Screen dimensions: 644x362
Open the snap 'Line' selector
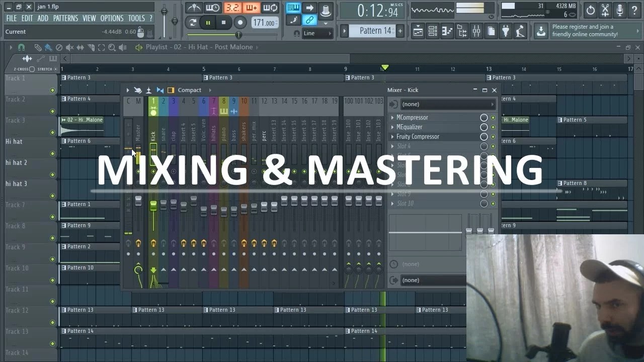317,33
